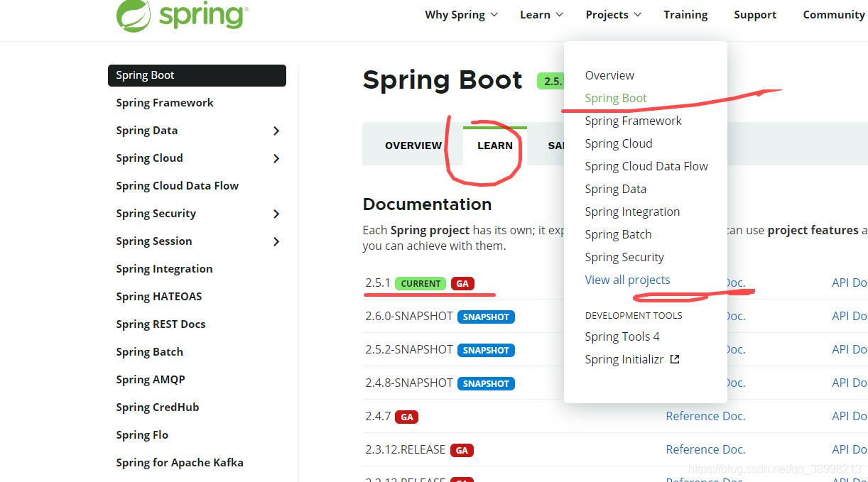
Task: Switch to the OVERVIEW tab
Action: click(x=413, y=146)
